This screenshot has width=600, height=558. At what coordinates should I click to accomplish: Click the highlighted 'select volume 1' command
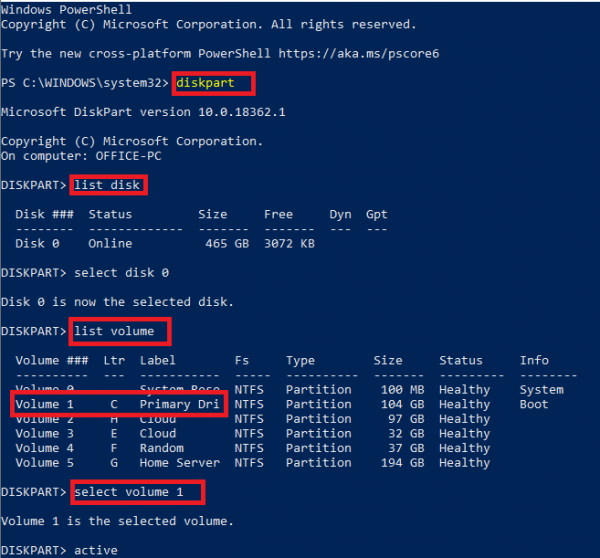pyautogui.click(x=137, y=491)
